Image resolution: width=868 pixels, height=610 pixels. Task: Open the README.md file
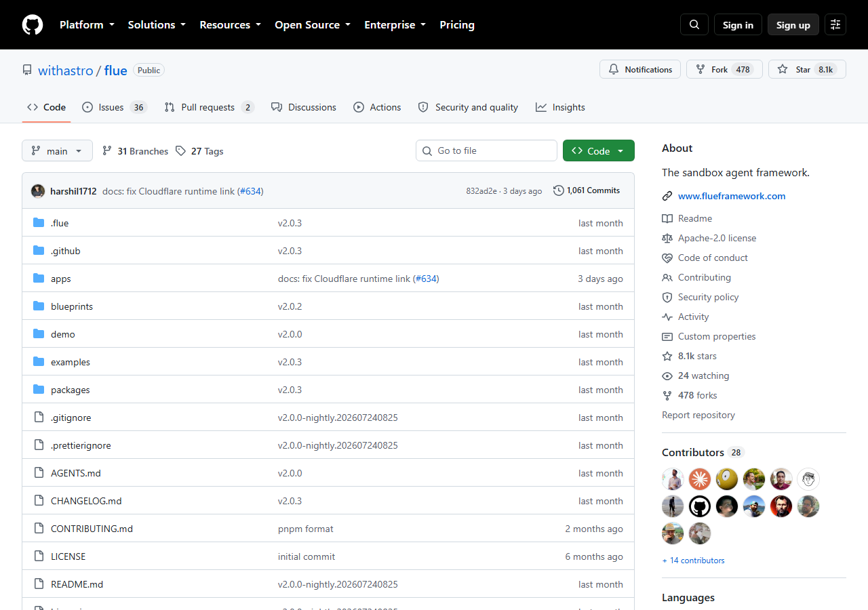click(x=77, y=584)
